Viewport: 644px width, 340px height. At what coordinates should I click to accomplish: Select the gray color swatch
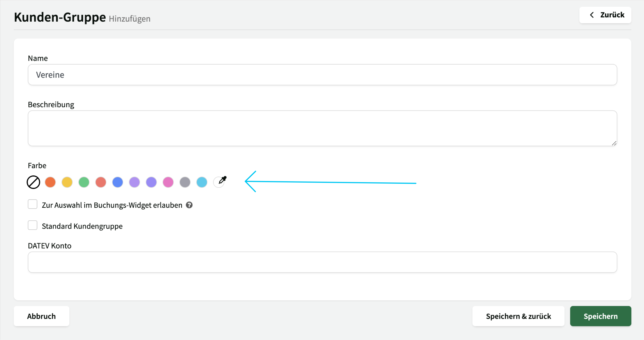click(185, 182)
